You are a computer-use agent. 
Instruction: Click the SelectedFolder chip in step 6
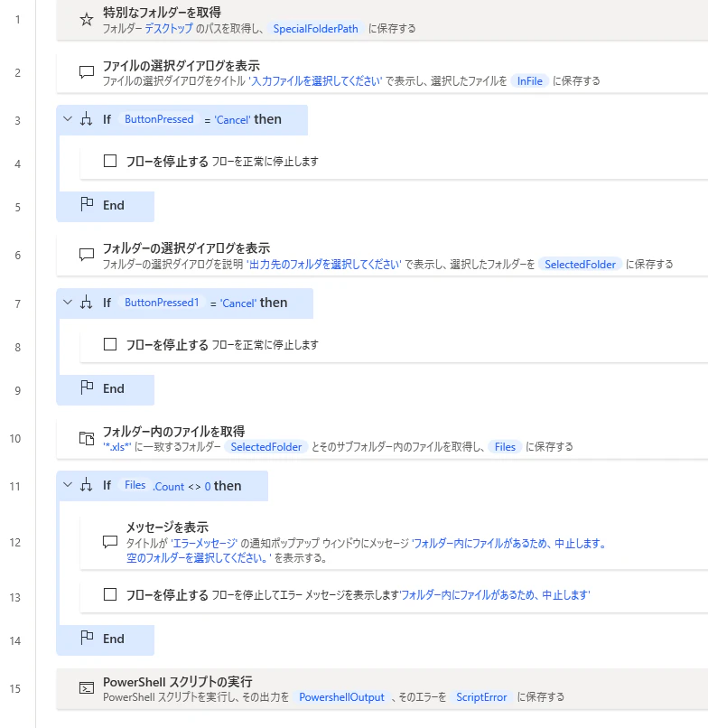[x=580, y=264]
